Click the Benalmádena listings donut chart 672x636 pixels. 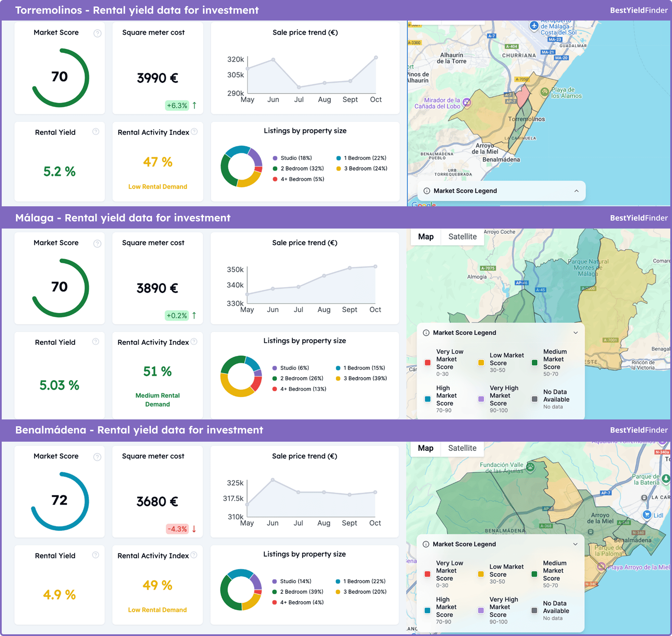(241, 590)
